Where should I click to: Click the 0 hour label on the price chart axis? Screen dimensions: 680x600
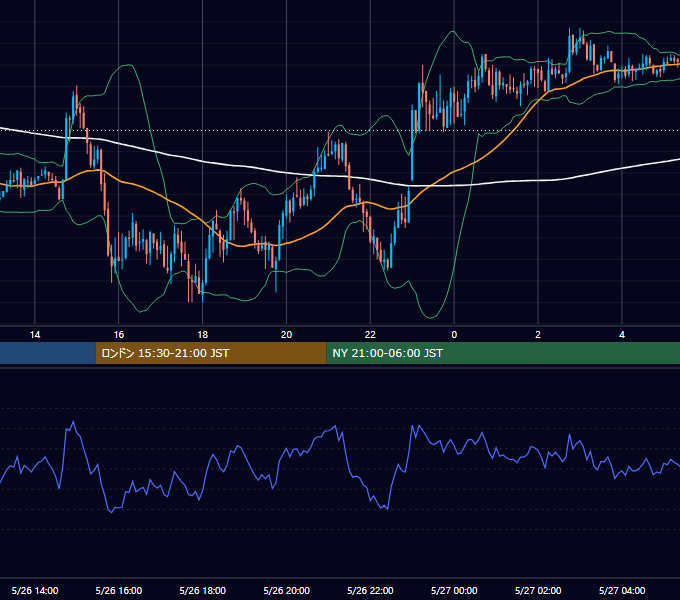coord(454,335)
